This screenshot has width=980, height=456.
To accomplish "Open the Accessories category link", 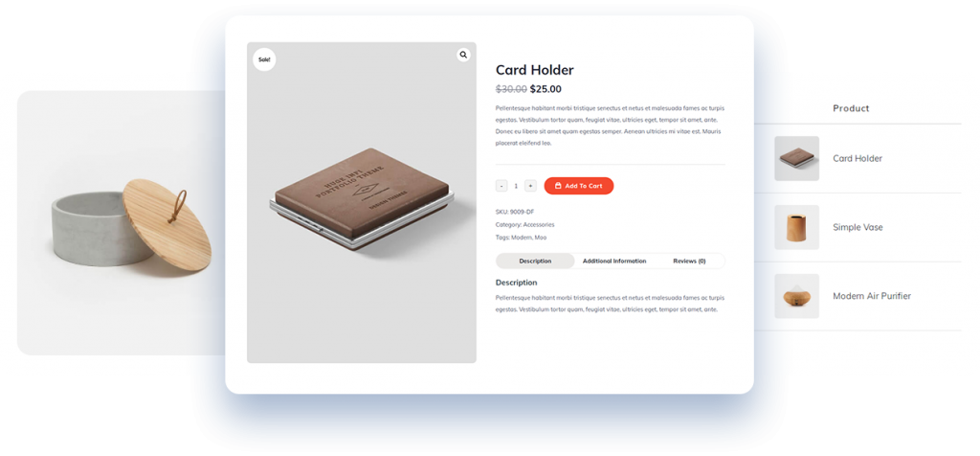I will (539, 224).
